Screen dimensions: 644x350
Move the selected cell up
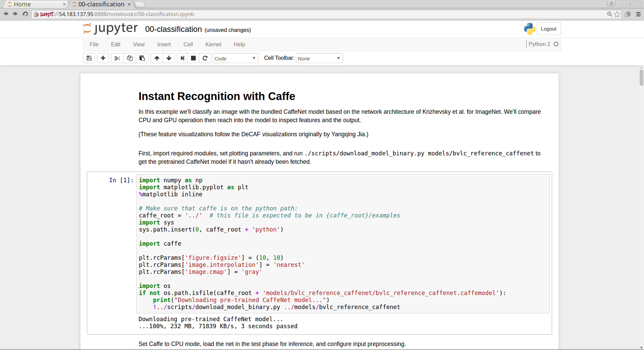157,58
